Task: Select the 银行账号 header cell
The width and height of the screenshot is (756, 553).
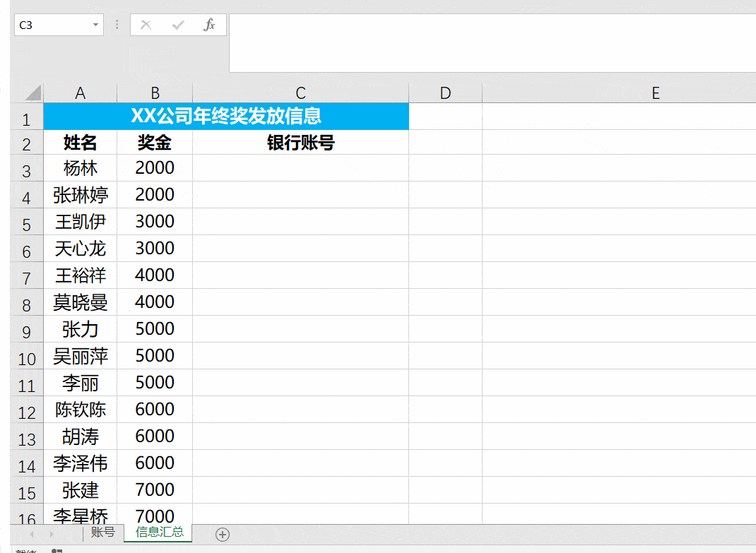Action: (x=300, y=142)
